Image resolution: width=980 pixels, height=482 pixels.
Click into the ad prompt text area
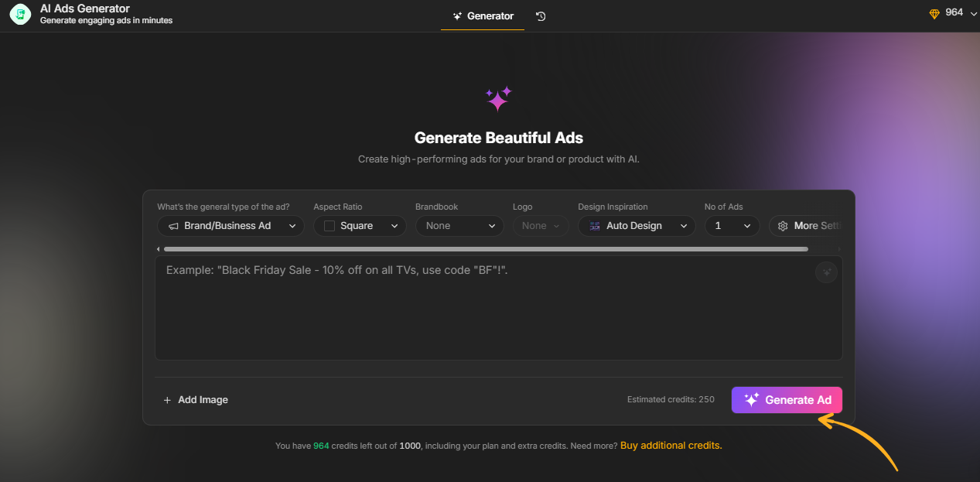[x=499, y=309]
